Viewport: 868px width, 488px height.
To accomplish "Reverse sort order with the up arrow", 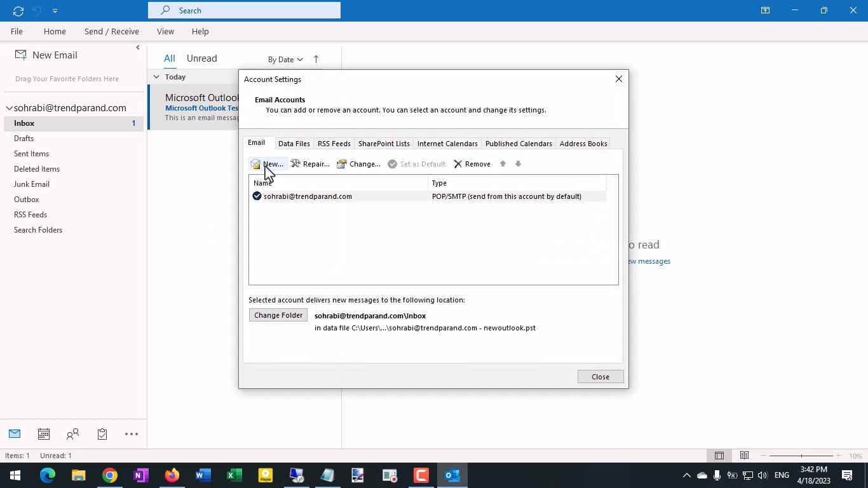I will 316,59.
